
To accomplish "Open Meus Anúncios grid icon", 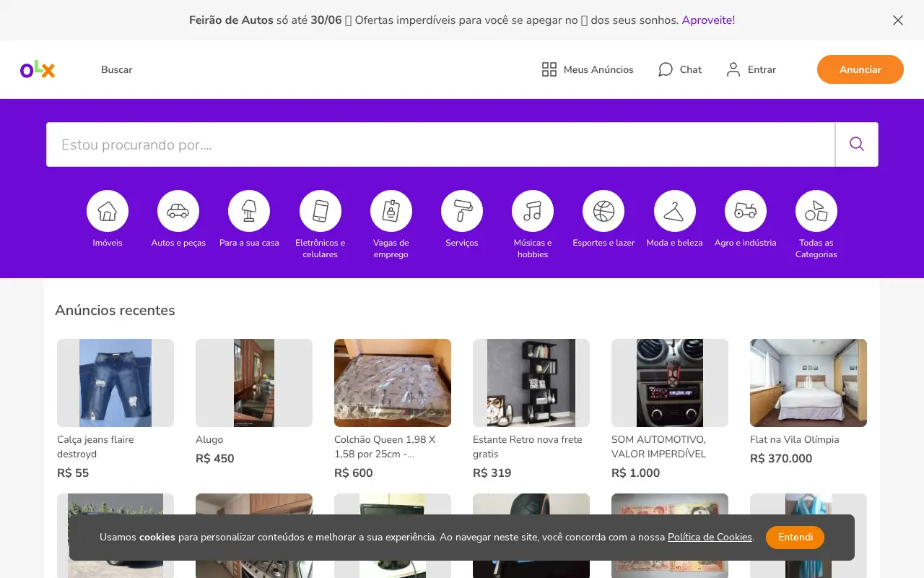I will coord(549,69).
